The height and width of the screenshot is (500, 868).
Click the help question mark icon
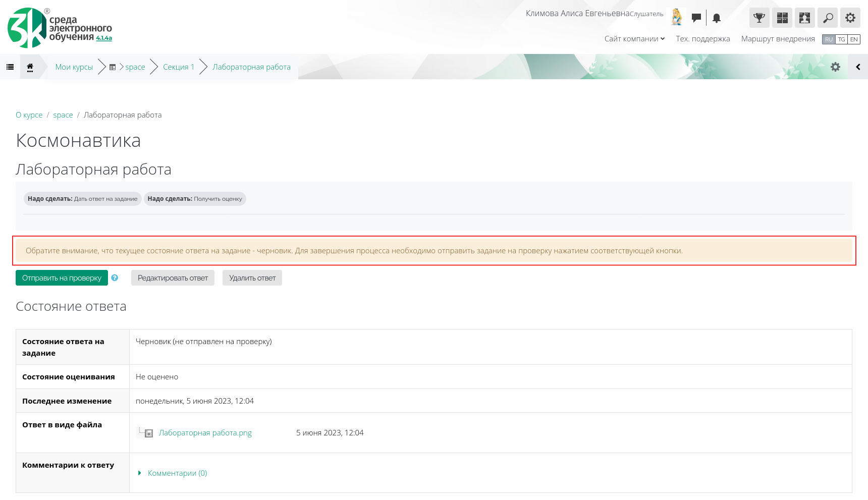(115, 278)
